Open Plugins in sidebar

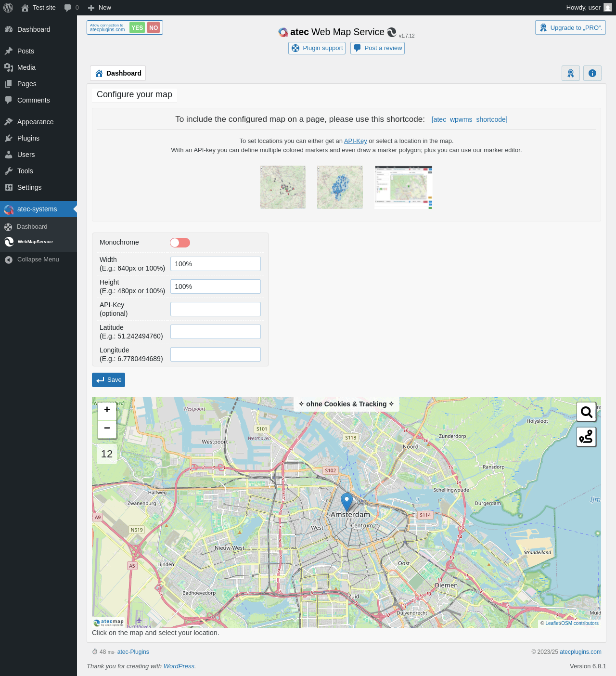point(38,138)
